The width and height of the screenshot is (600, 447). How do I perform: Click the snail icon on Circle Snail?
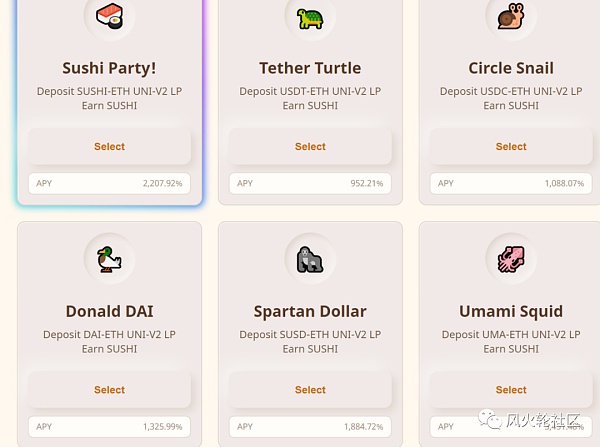511,16
